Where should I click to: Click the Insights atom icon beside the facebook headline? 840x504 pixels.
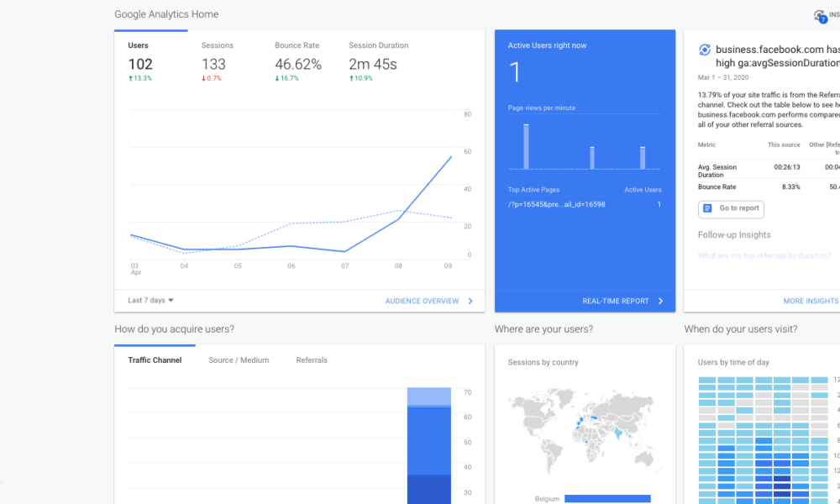[x=703, y=50]
